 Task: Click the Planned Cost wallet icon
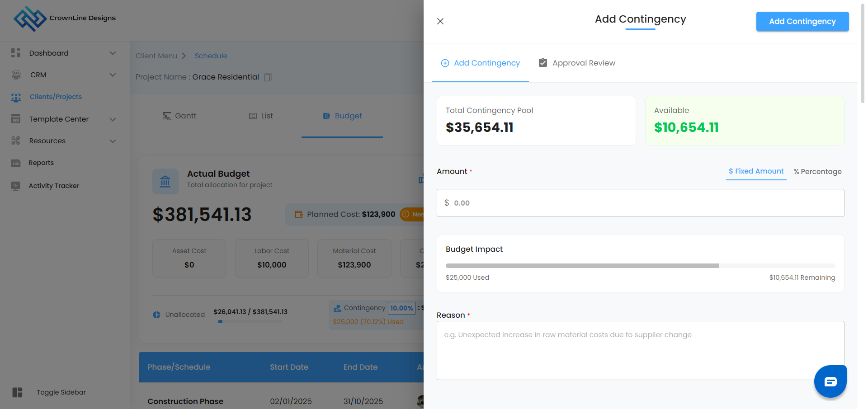point(299,214)
